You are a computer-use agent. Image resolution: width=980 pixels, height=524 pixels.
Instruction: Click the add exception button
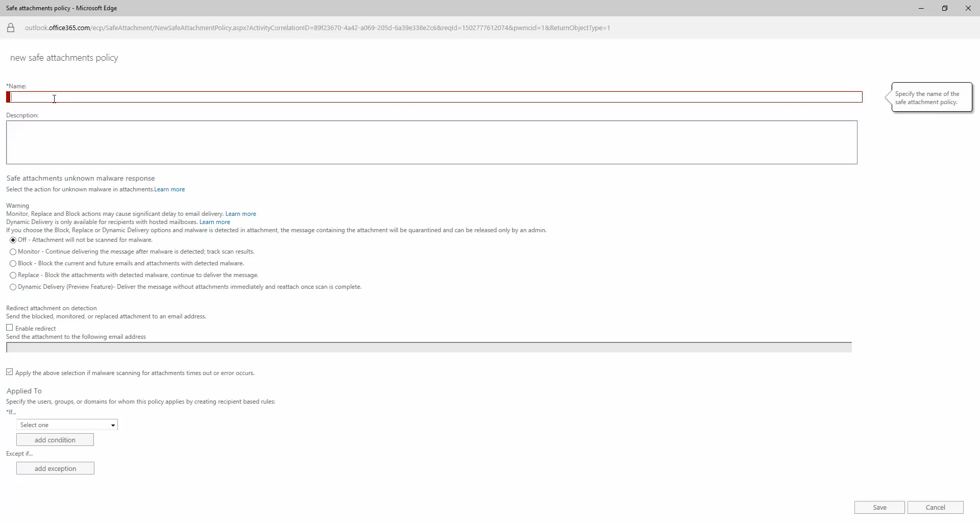[x=55, y=468]
